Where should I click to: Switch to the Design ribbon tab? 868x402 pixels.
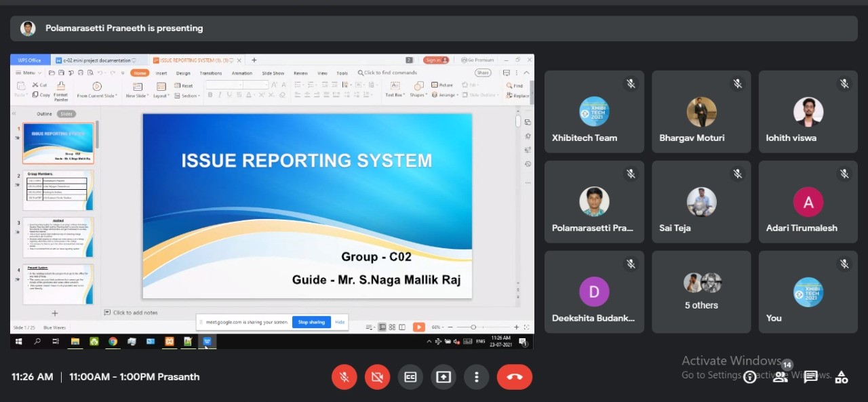coord(183,73)
